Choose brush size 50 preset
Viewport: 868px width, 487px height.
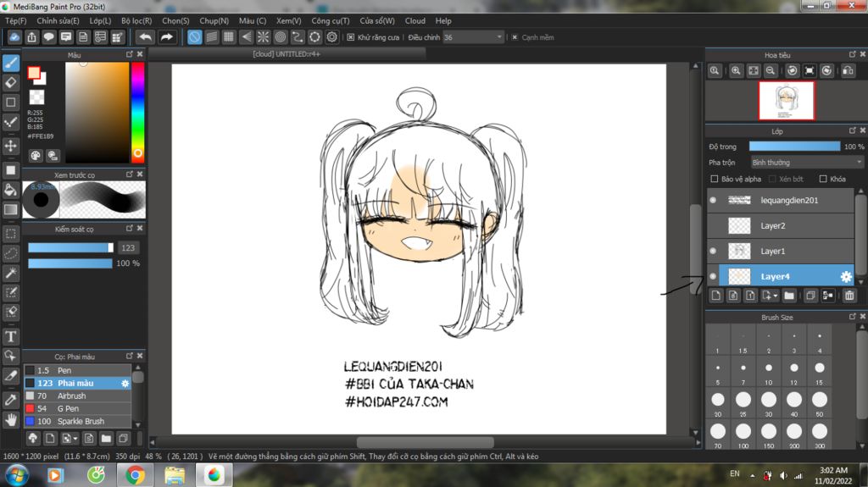(820, 402)
